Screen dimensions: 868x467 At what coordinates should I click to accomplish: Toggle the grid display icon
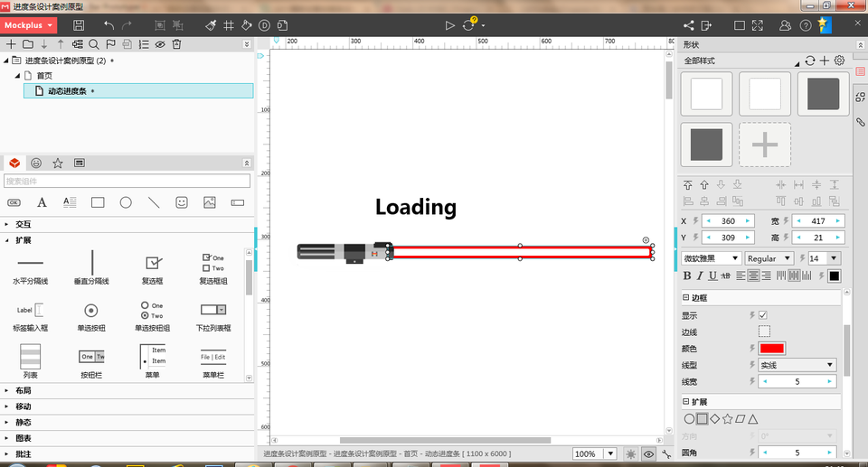[229, 25]
